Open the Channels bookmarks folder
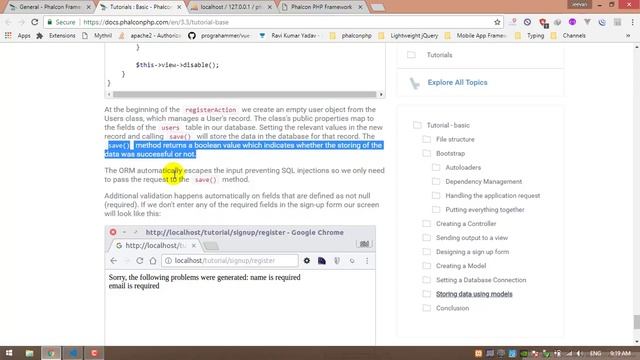 coord(568,36)
